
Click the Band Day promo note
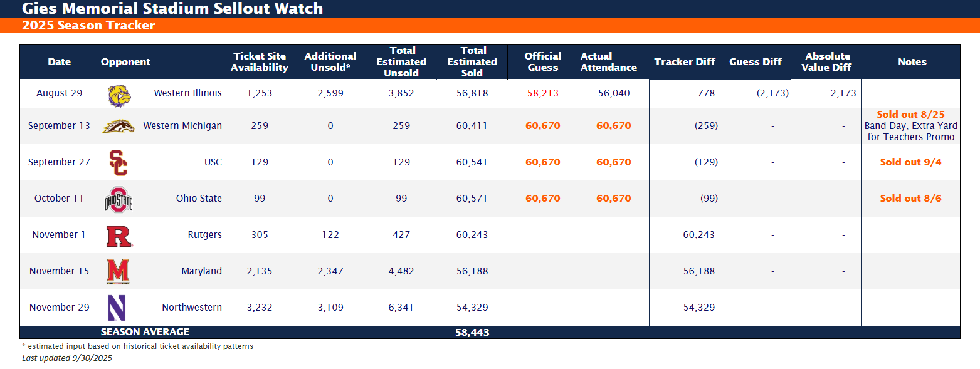(x=910, y=132)
